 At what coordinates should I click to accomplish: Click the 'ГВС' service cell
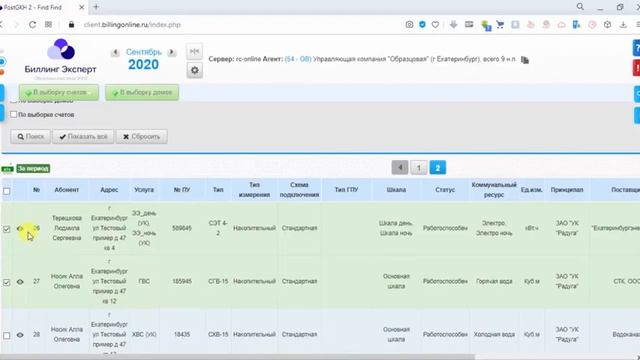coord(144,281)
